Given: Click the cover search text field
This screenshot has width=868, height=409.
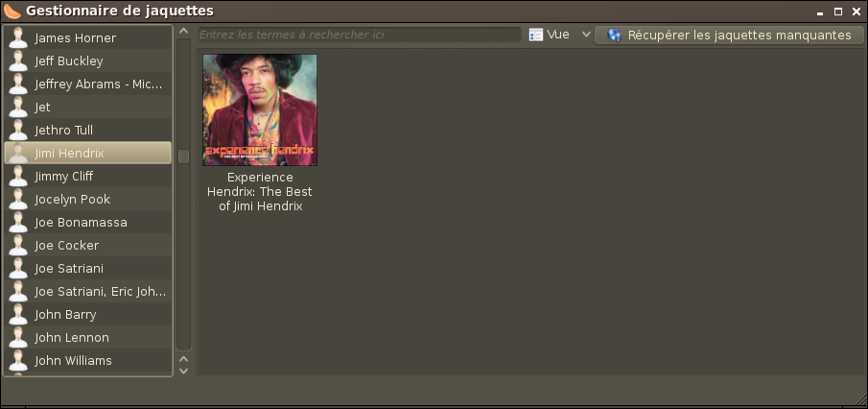Looking at the screenshot, I should pyautogui.click(x=359, y=35).
